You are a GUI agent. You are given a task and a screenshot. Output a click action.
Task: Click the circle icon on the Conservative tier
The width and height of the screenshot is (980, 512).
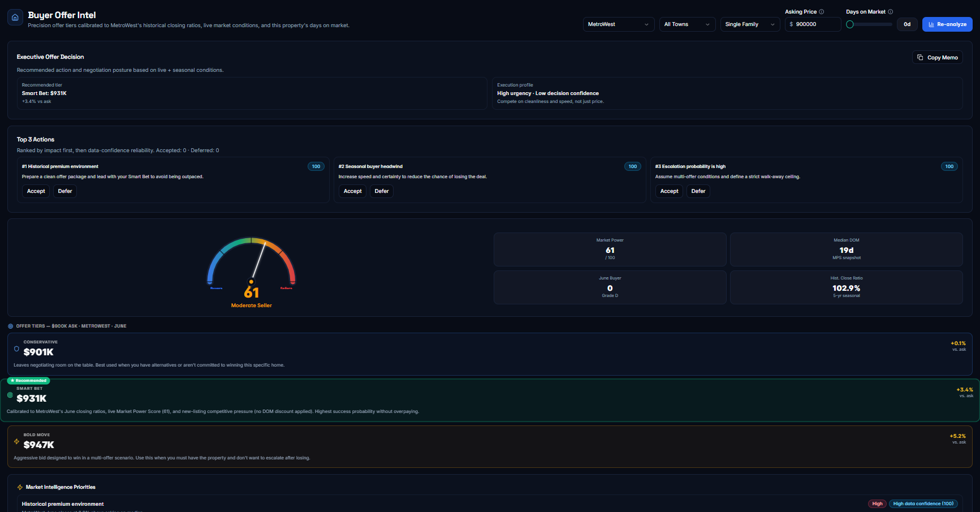tap(16, 348)
